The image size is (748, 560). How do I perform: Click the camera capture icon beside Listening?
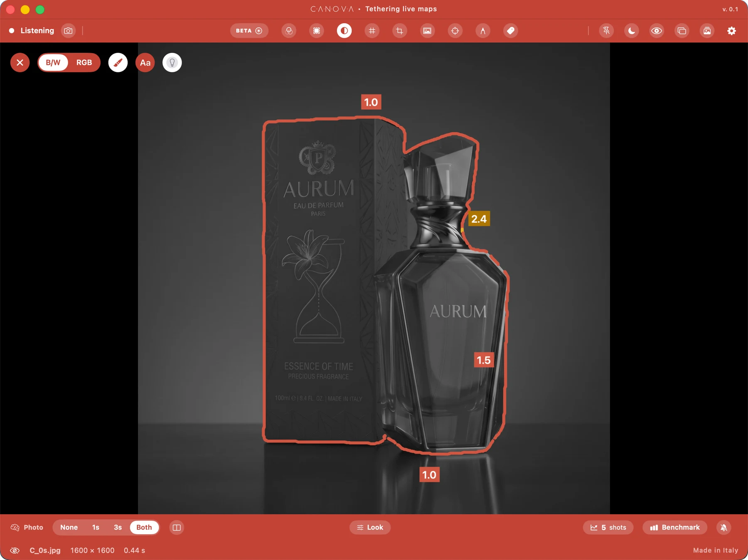[68, 31]
